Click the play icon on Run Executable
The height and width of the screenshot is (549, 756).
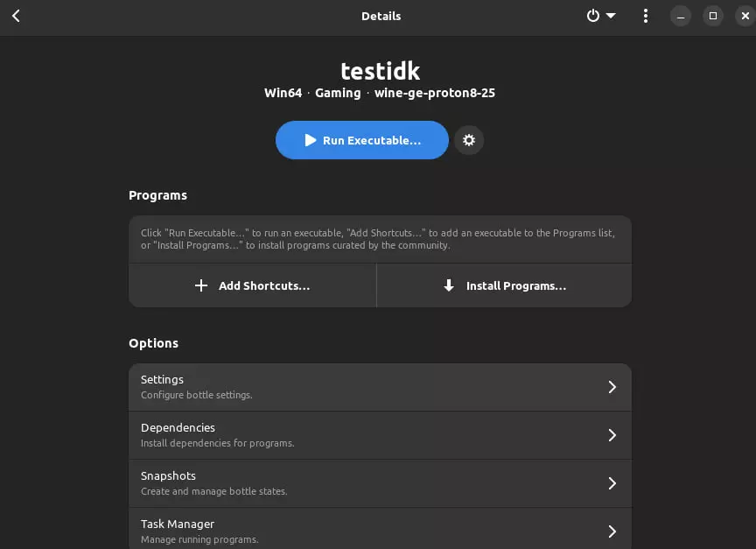(x=310, y=140)
